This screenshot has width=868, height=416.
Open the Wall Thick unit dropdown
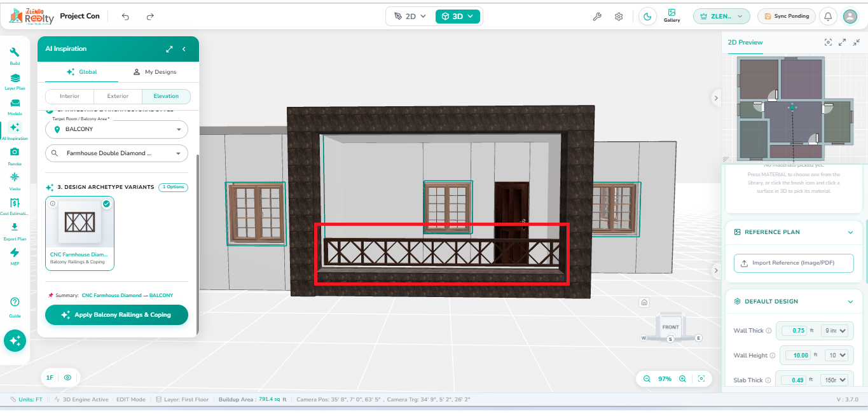click(x=835, y=331)
